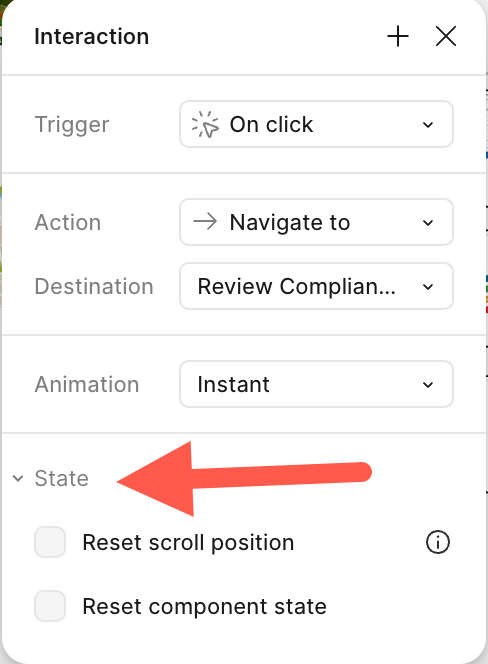Toggle via the Reset scroll position label

(x=188, y=542)
